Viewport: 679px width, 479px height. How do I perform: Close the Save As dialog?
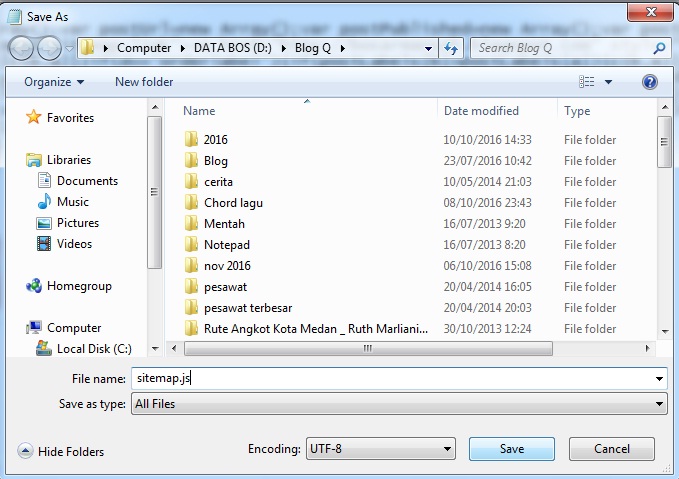pyautogui.click(x=651, y=11)
